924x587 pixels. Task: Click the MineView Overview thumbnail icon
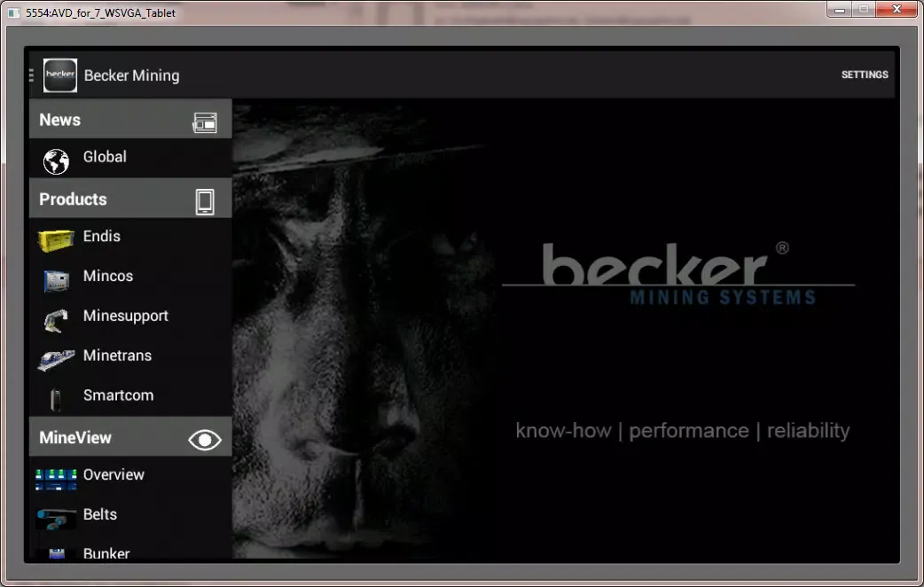pos(56,479)
